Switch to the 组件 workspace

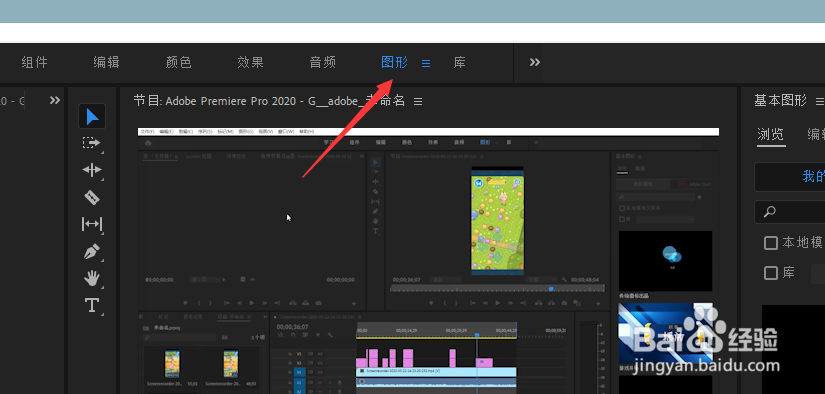point(35,63)
